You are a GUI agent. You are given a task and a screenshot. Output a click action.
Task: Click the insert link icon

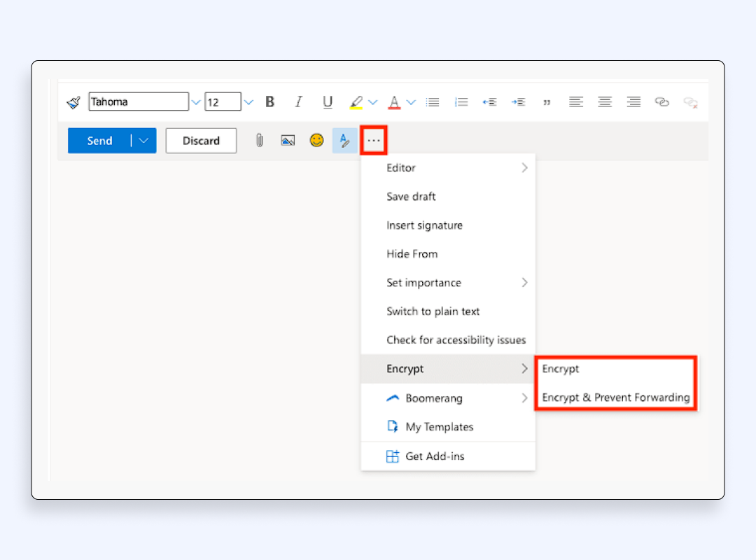click(x=661, y=102)
